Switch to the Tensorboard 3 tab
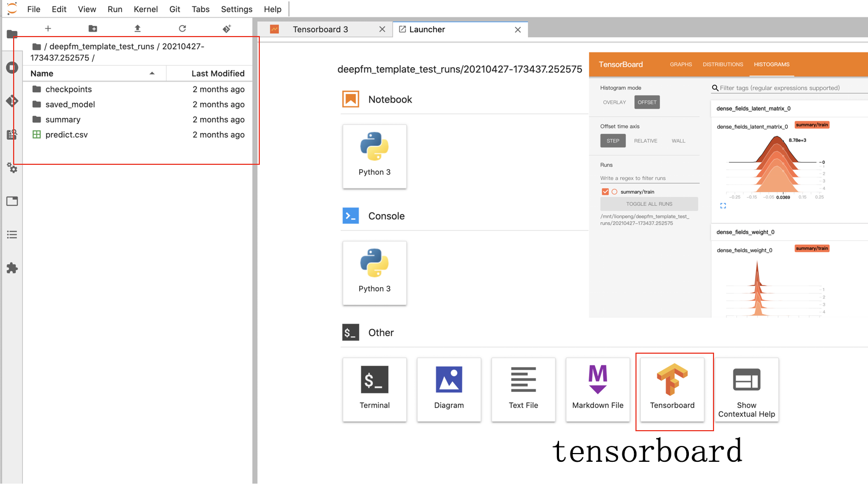The height and width of the screenshot is (488, 868). point(325,29)
